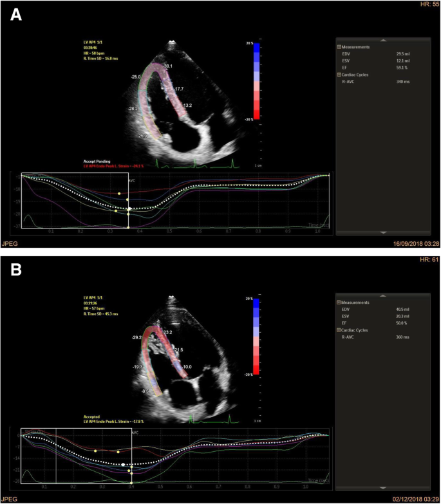Click the Accepted status text in panel B
441x504 pixels.
[91, 417]
